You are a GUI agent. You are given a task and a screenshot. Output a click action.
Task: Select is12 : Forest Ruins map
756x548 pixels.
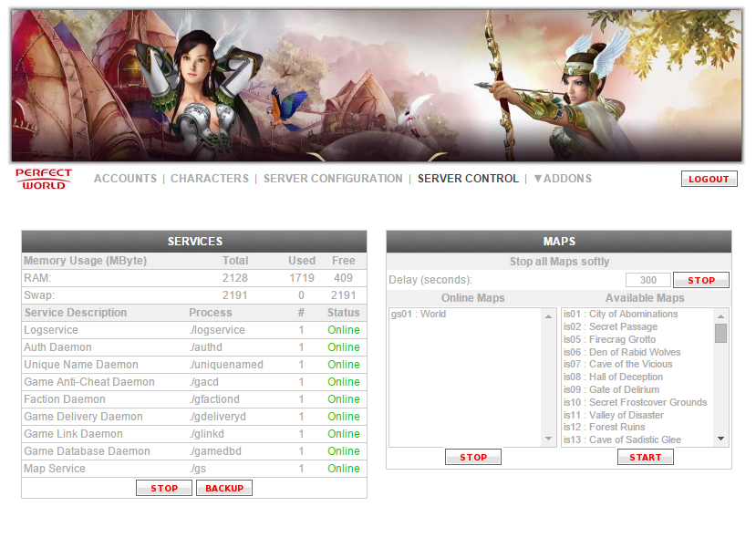point(604,427)
